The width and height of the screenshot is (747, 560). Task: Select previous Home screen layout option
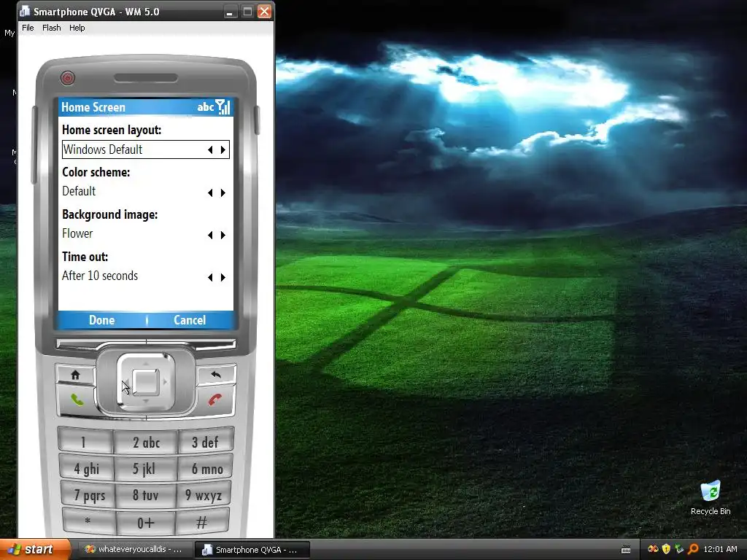tap(210, 150)
